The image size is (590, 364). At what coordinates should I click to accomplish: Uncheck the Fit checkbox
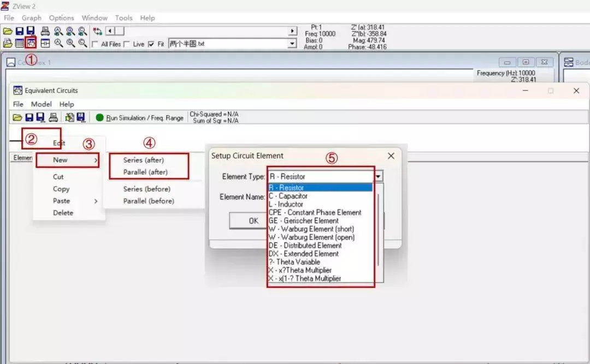tap(151, 44)
